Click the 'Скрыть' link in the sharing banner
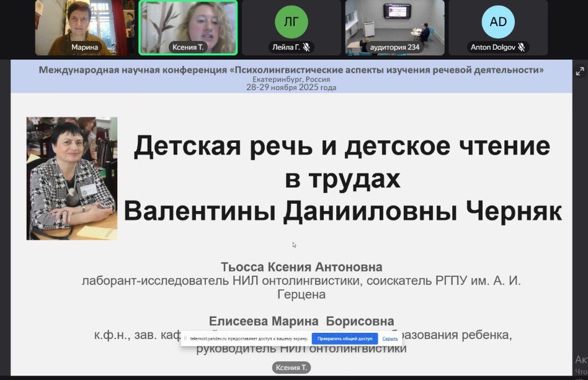The height and width of the screenshot is (380, 588). (390, 338)
